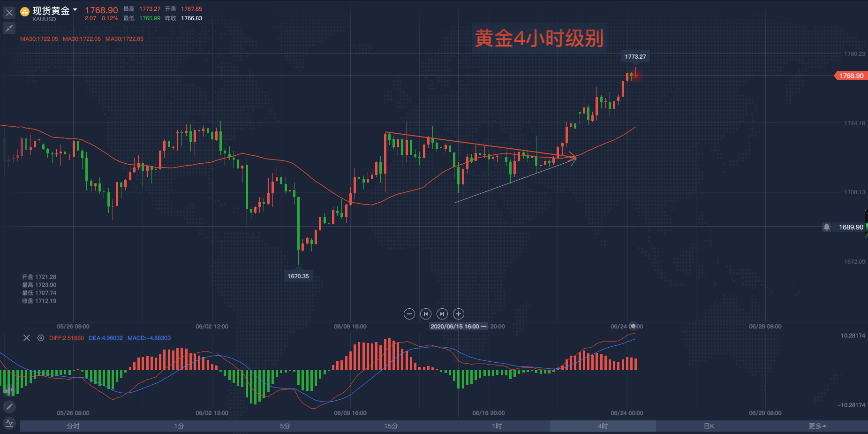This screenshot has width=868, height=434.
Task: Click MACD:-4.88303 indicator value
Action: 149,338
